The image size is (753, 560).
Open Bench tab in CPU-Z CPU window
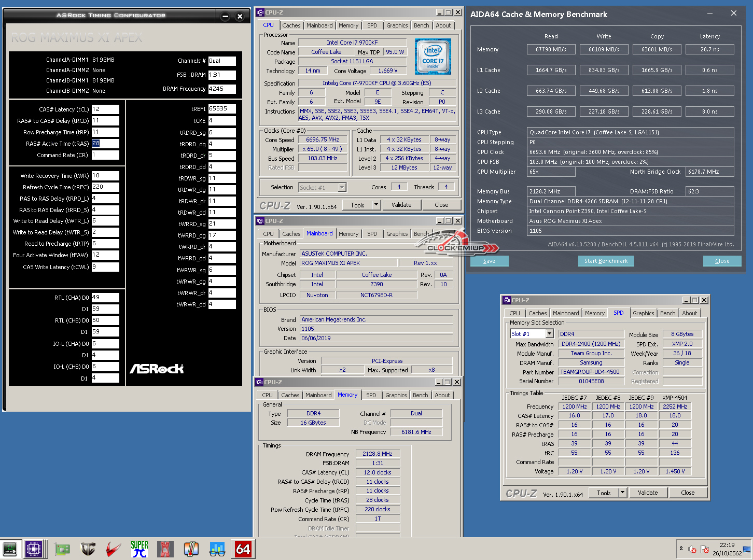(422, 25)
